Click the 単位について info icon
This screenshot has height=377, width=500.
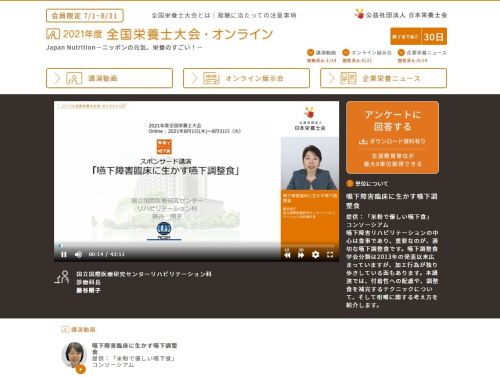click(x=350, y=183)
